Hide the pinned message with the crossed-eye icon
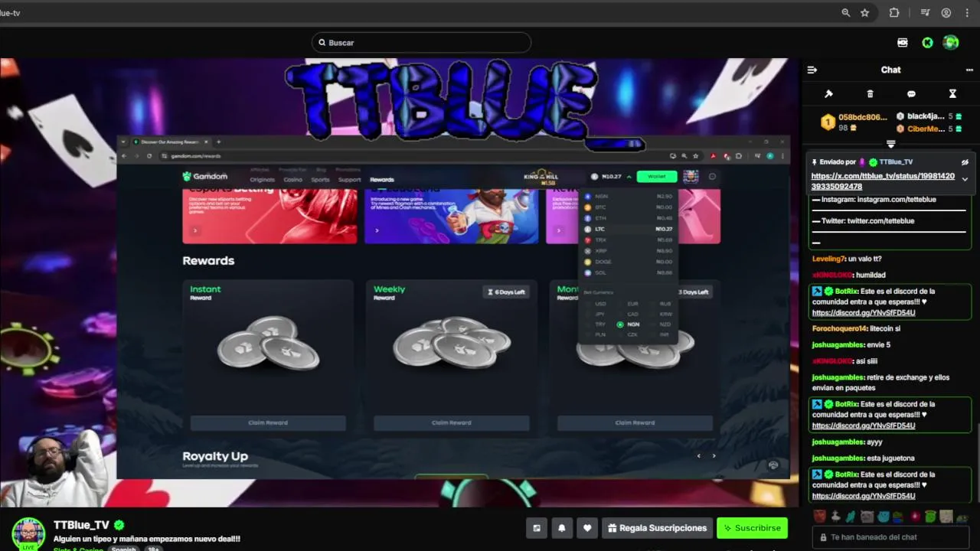 point(965,162)
